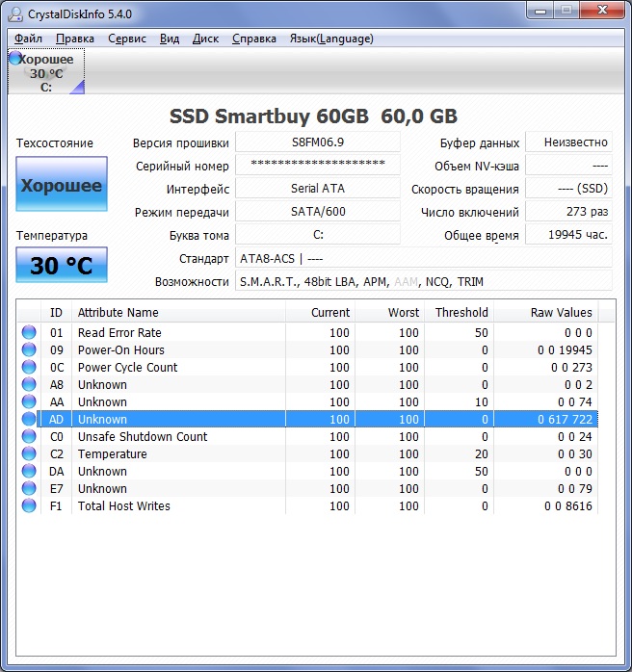
Task: Select the Total Host Writes row
Action: [x=308, y=505]
